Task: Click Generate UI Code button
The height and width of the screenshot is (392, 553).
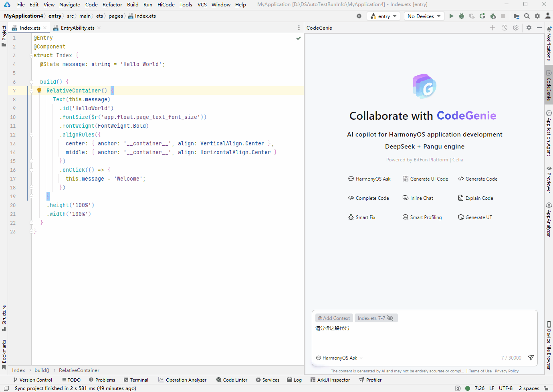Action: point(425,179)
